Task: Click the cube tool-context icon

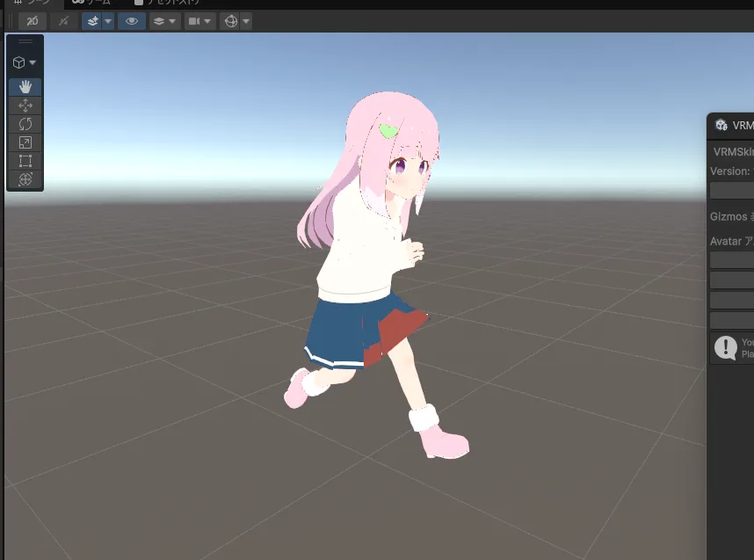Action: (18, 62)
